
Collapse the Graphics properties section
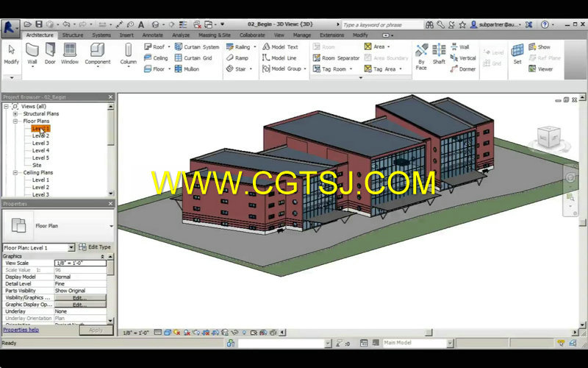[x=102, y=256]
